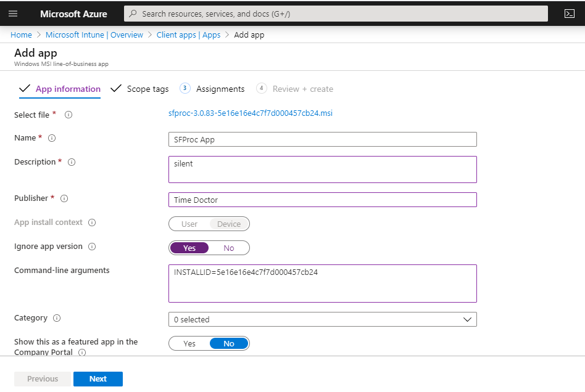Image resolution: width=585 pixels, height=392 pixels.
Task: Switch to the App information tab
Action: point(60,89)
